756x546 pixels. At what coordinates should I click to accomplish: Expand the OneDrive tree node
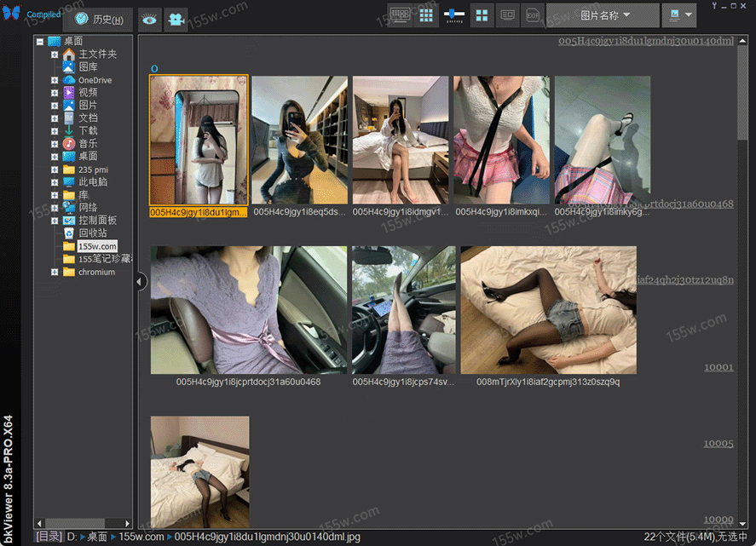55,80
